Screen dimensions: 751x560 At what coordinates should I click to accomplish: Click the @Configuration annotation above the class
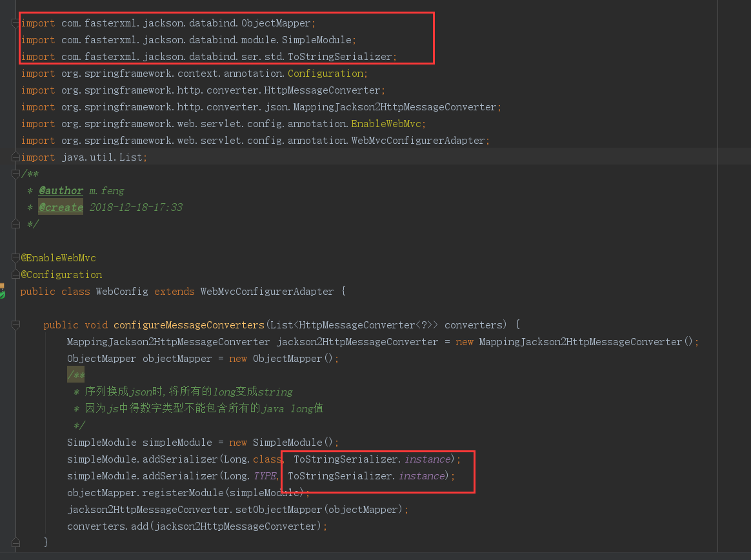61,274
